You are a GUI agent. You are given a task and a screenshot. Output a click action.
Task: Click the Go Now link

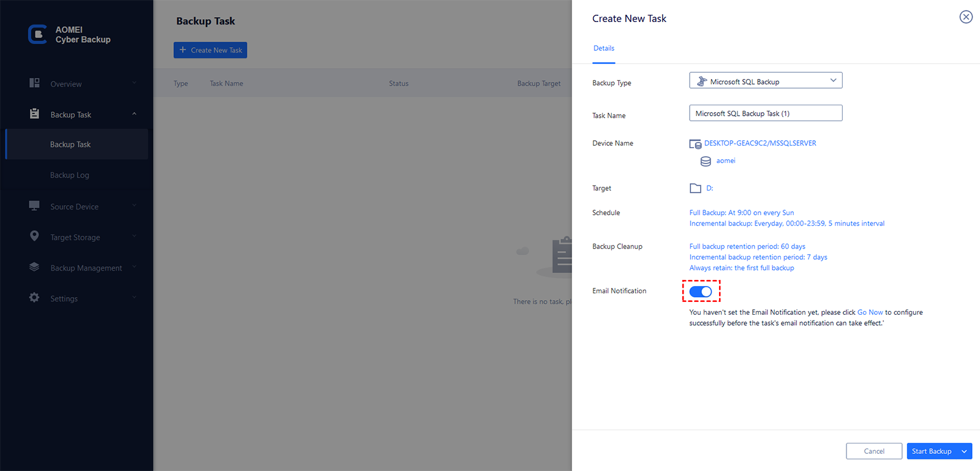pyautogui.click(x=870, y=312)
